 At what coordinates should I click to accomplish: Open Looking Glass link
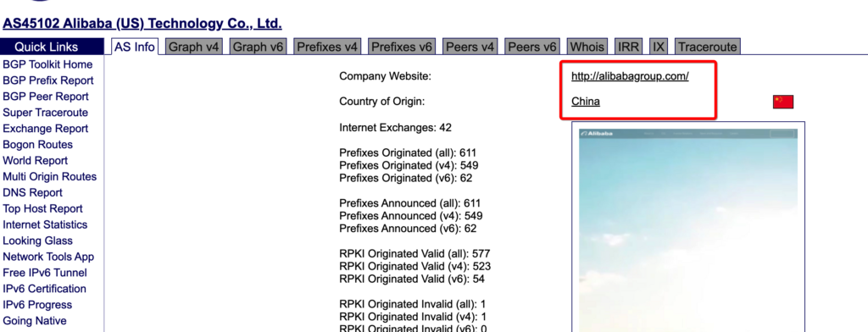coord(37,241)
